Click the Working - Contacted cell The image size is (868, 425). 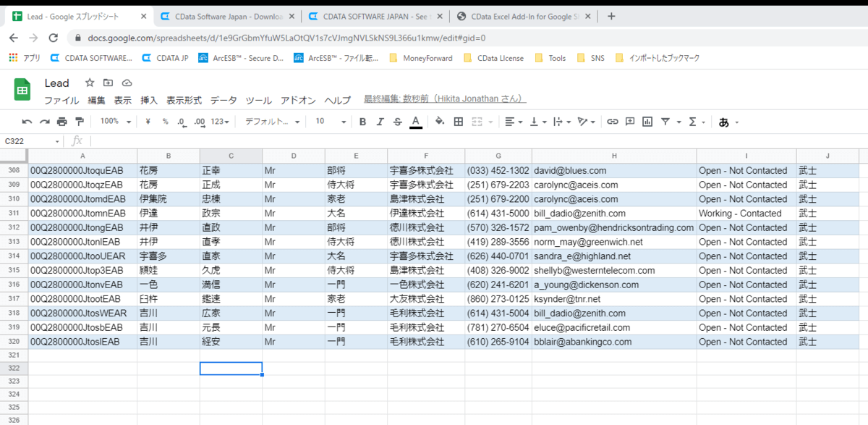pyautogui.click(x=746, y=214)
